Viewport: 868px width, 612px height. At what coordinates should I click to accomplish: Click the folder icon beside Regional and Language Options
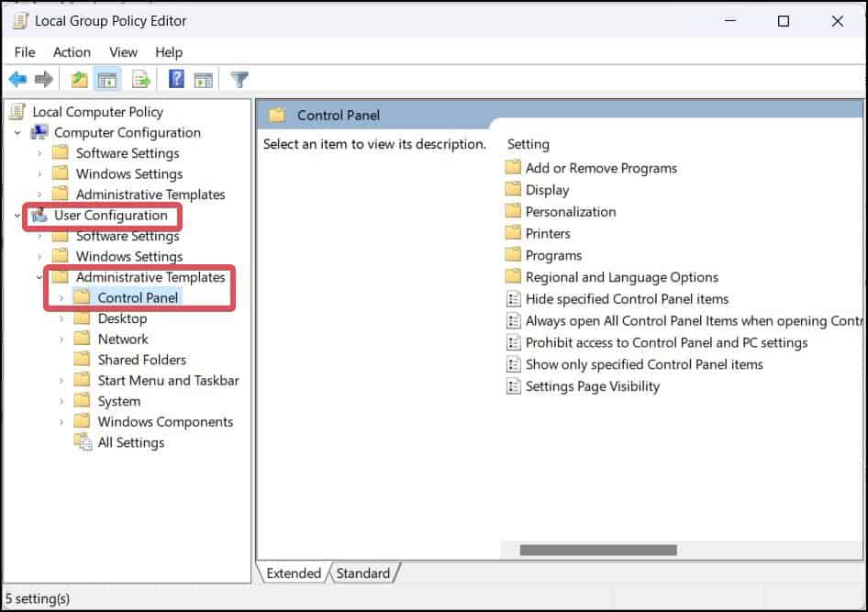click(513, 277)
